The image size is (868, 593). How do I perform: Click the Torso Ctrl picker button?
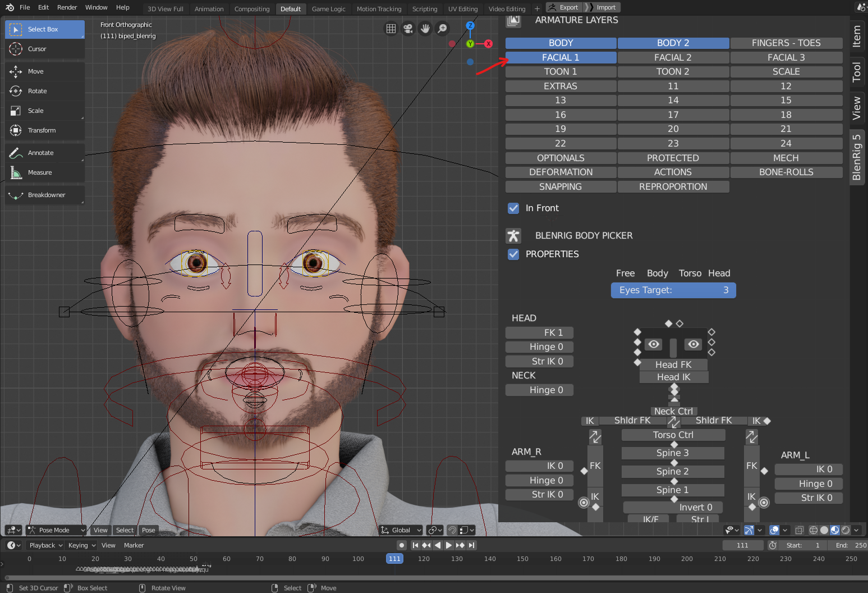673,435
